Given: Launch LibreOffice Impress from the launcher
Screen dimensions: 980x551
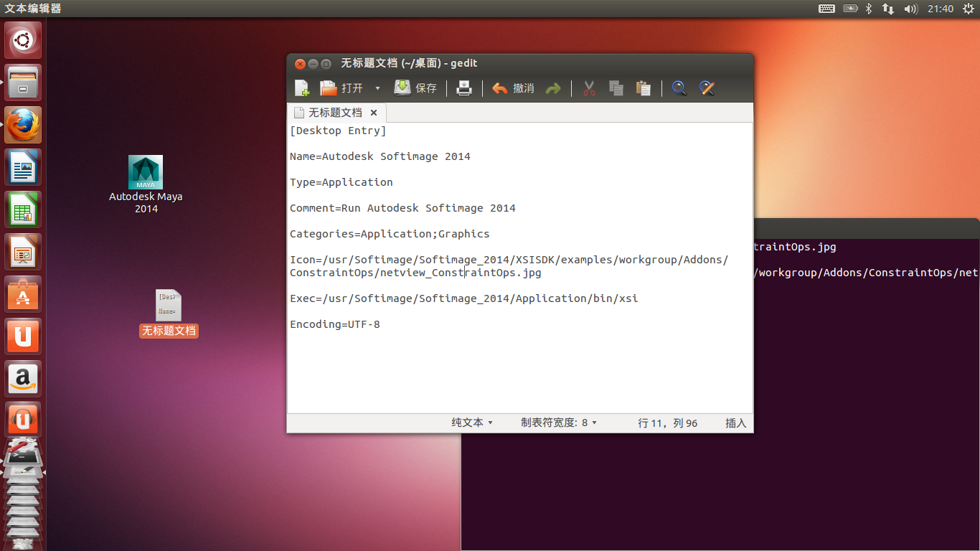Looking at the screenshot, I should [x=23, y=252].
